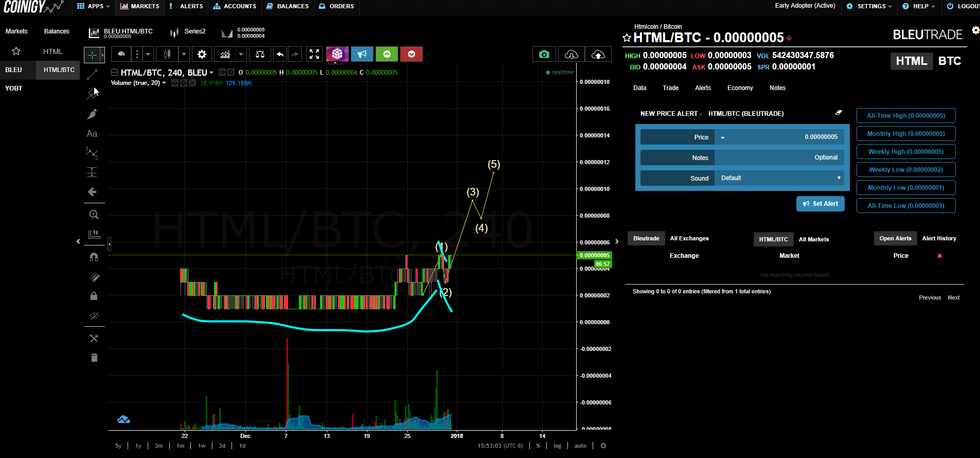Clear the new price alert form (eraser icon)
980x458 pixels.
tap(839, 113)
